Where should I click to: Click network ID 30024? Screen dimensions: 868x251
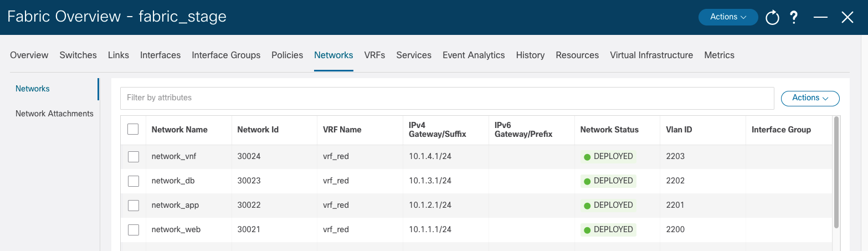(x=249, y=156)
